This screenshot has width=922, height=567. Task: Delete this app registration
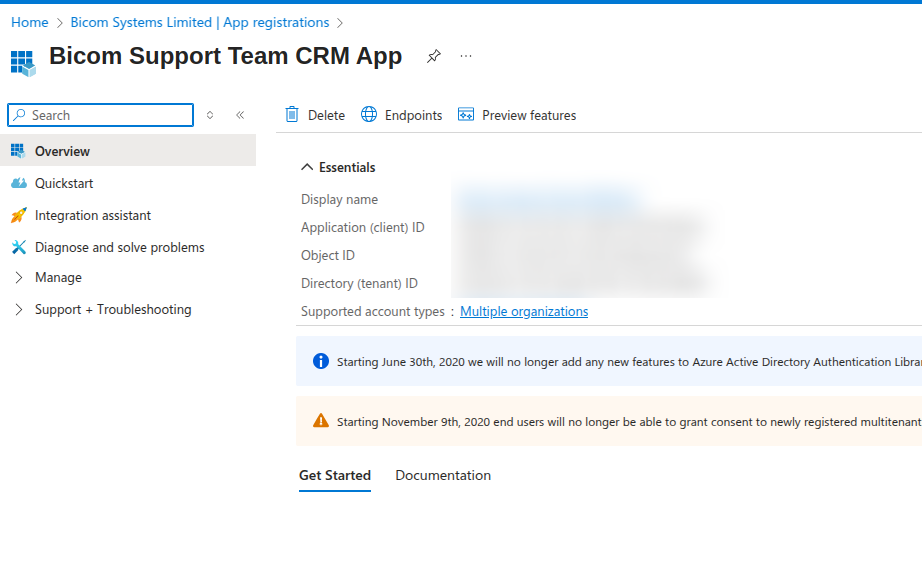point(315,115)
